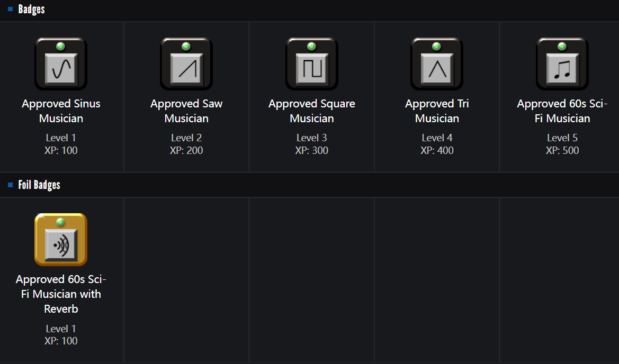Select the Approved Square Musician title

coord(312,111)
